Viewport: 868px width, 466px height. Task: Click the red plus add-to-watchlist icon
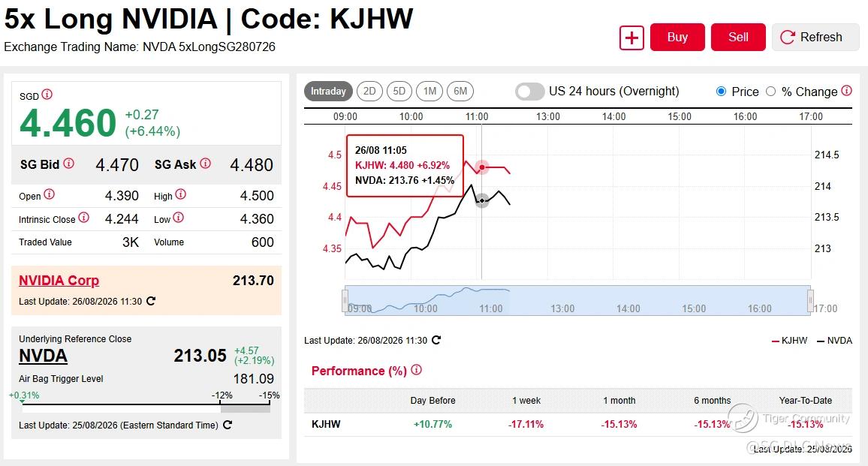coord(631,38)
